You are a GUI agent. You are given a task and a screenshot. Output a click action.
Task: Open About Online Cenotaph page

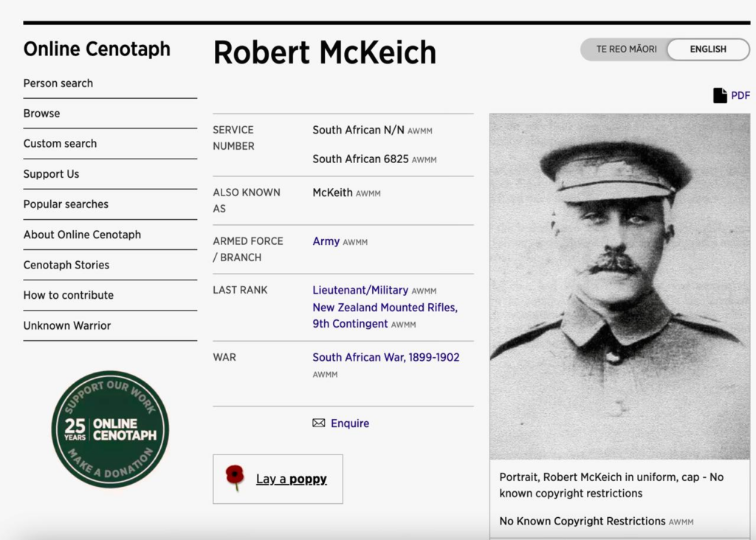pyautogui.click(x=82, y=235)
